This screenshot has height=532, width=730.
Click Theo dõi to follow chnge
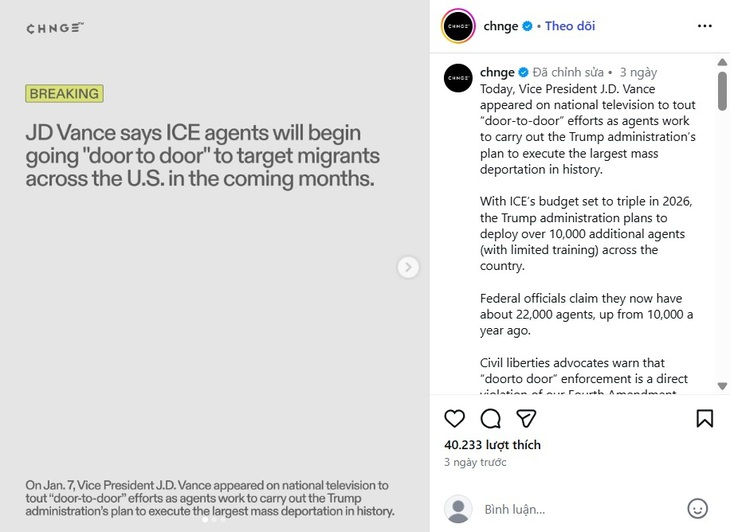[x=569, y=26]
